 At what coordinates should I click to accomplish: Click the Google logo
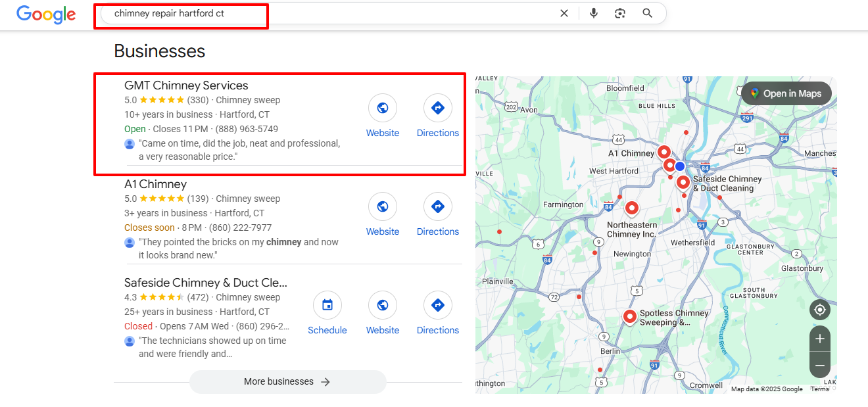coord(46,14)
